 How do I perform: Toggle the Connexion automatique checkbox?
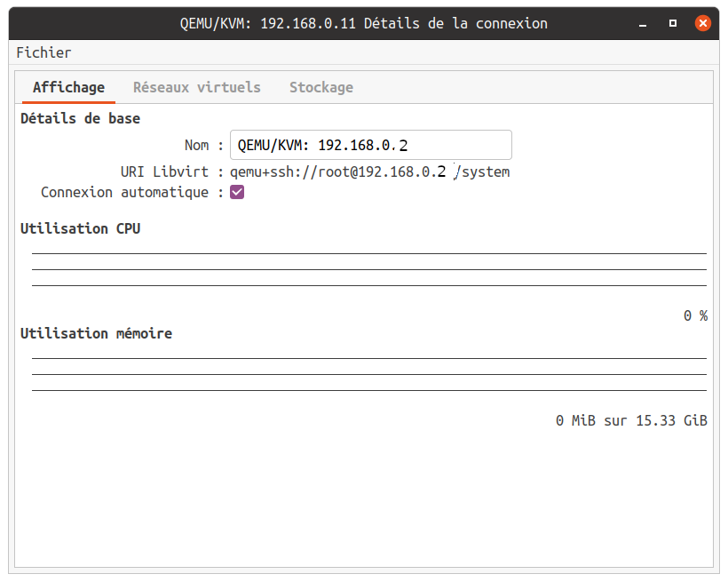point(237,192)
